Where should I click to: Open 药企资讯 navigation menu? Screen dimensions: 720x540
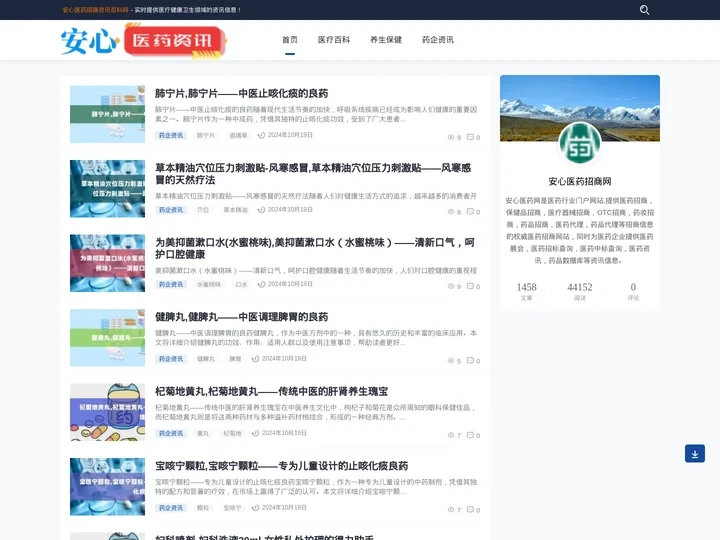438,40
